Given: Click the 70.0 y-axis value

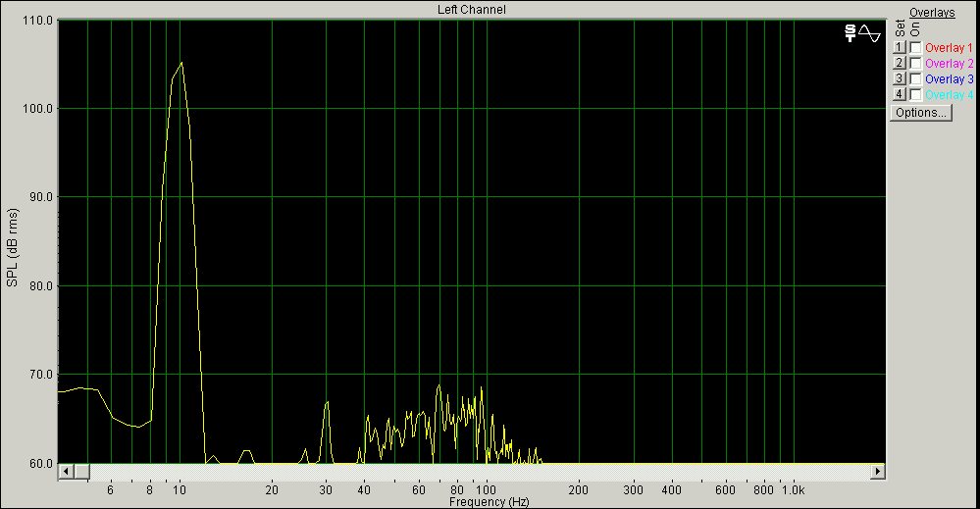Looking at the screenshot, I should point(42,376).
